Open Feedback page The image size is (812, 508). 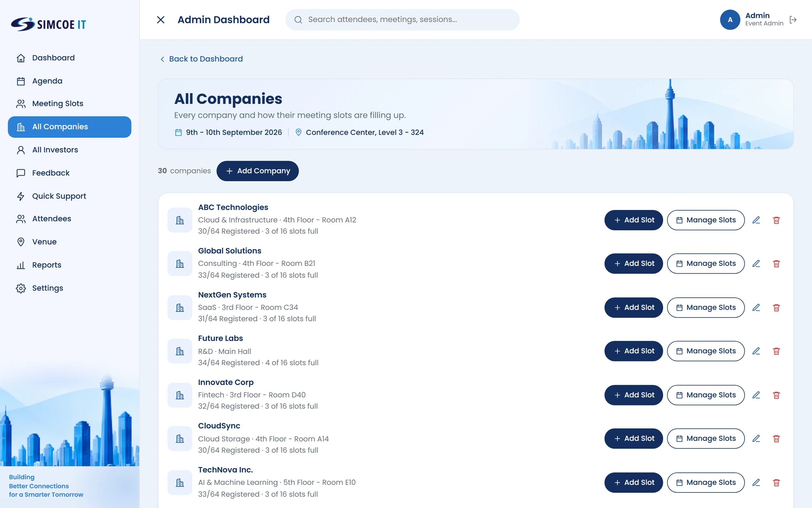point(69,173)
